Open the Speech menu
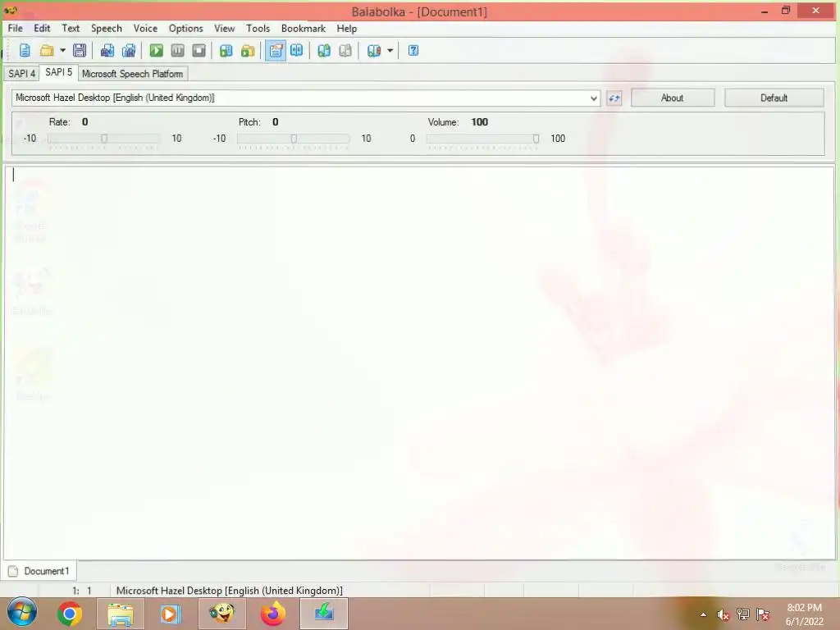This screenshot has height=630, width=840. coord(106,29)
